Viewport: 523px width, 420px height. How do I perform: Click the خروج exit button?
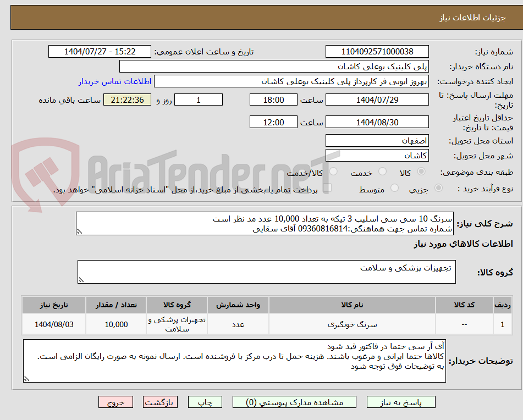[x=115, y=402]
